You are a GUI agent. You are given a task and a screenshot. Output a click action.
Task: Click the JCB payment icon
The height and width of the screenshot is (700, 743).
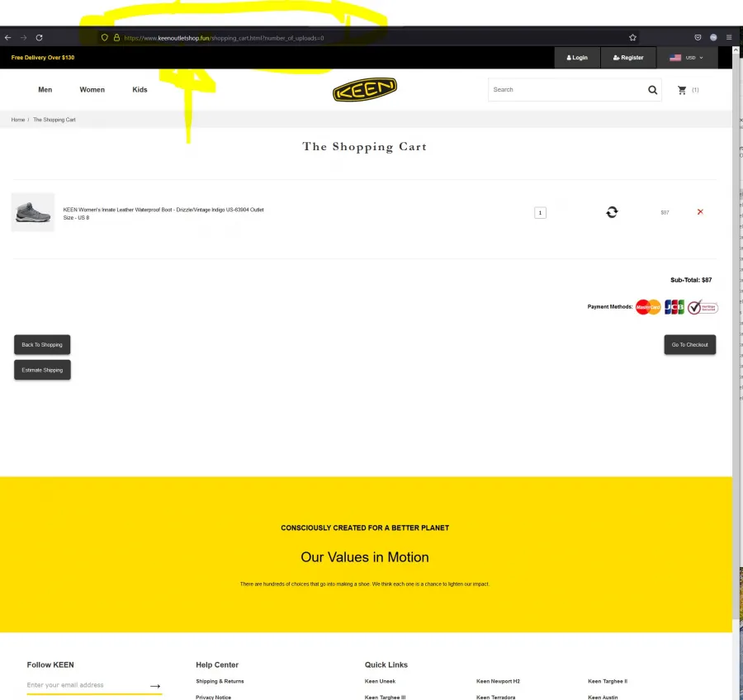(674, 307)
